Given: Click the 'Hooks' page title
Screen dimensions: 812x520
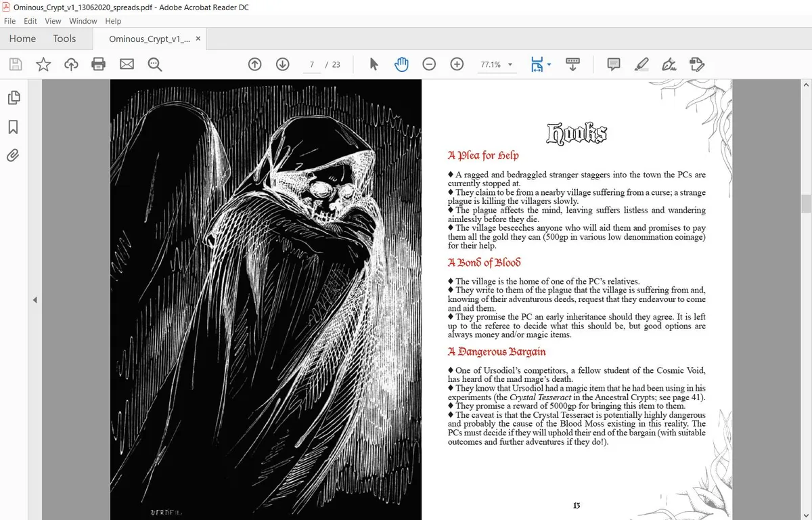Looking at the screenshot, I should tap(577, 134).
